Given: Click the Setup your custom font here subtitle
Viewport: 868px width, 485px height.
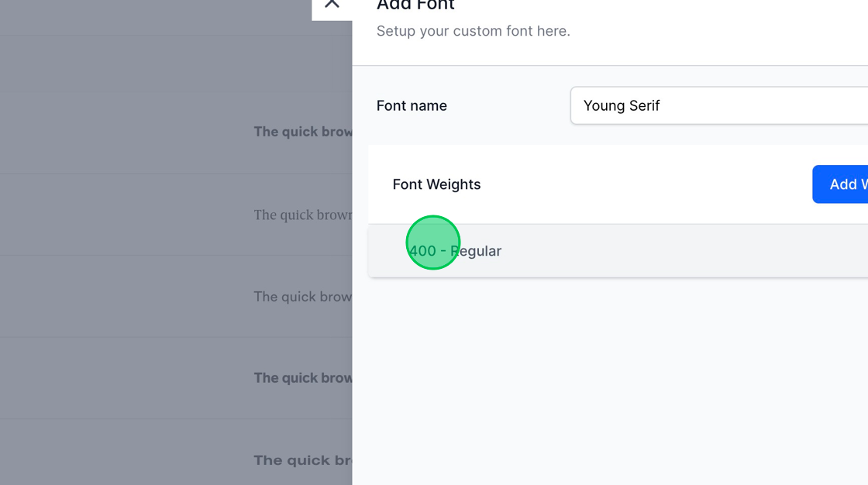Looking at the screenshot, I should click(x=473, y=31).
